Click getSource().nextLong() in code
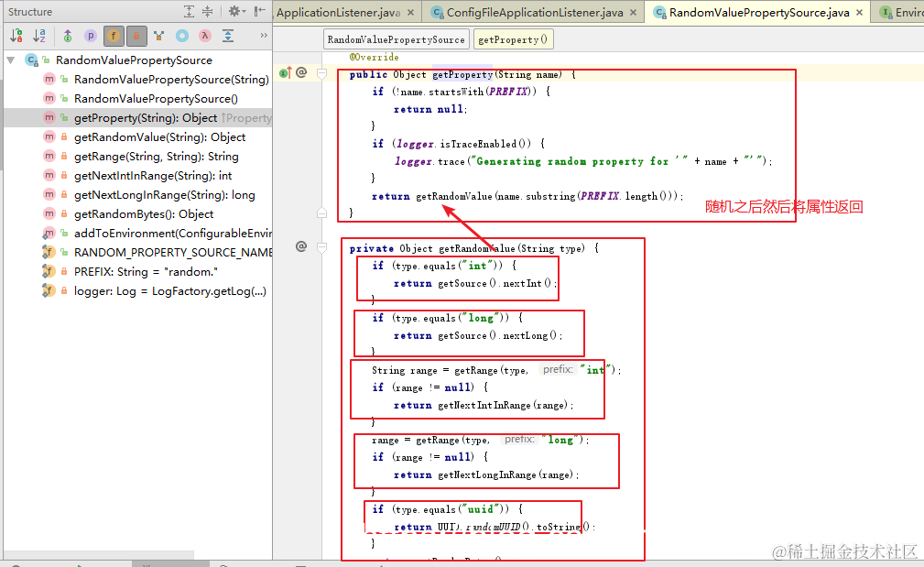The height and width of the screenshot is (567, 924). click(x=496, y=335)
